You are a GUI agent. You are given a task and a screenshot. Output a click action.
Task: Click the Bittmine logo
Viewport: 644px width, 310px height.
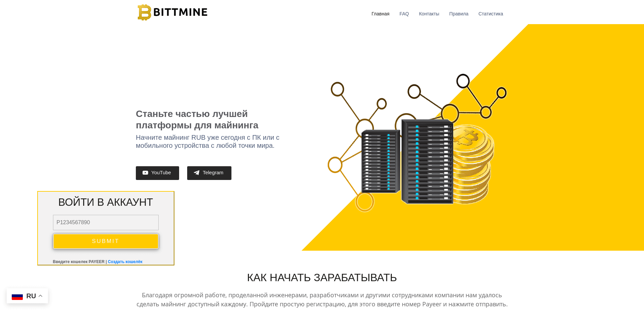172,12
